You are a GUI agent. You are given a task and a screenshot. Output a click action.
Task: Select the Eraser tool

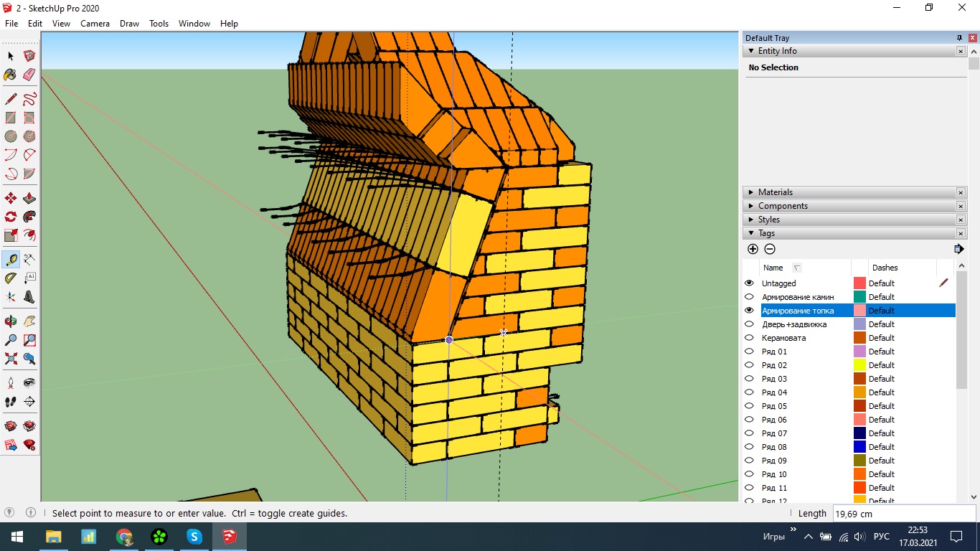point(29,75)
